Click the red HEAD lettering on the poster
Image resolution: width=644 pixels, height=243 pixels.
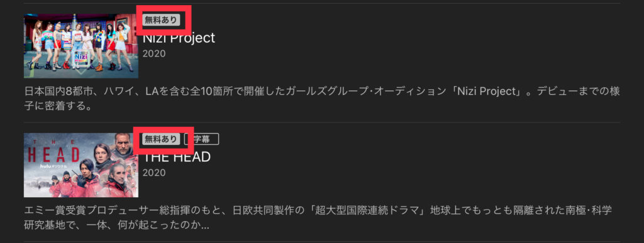[53, 154]
